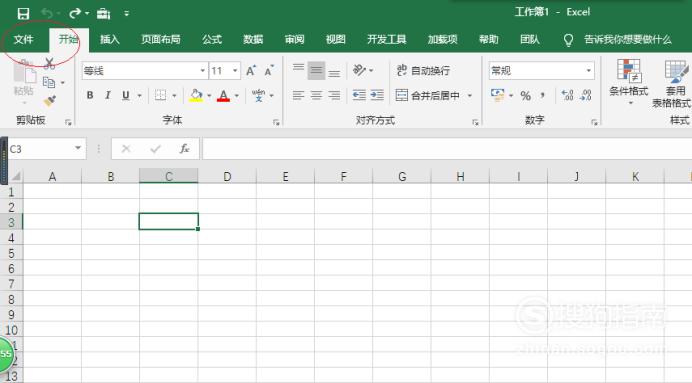Screen dimensions: 692x383
Task: Enable 自动换行 wrap text
Action: pos(423,70)
